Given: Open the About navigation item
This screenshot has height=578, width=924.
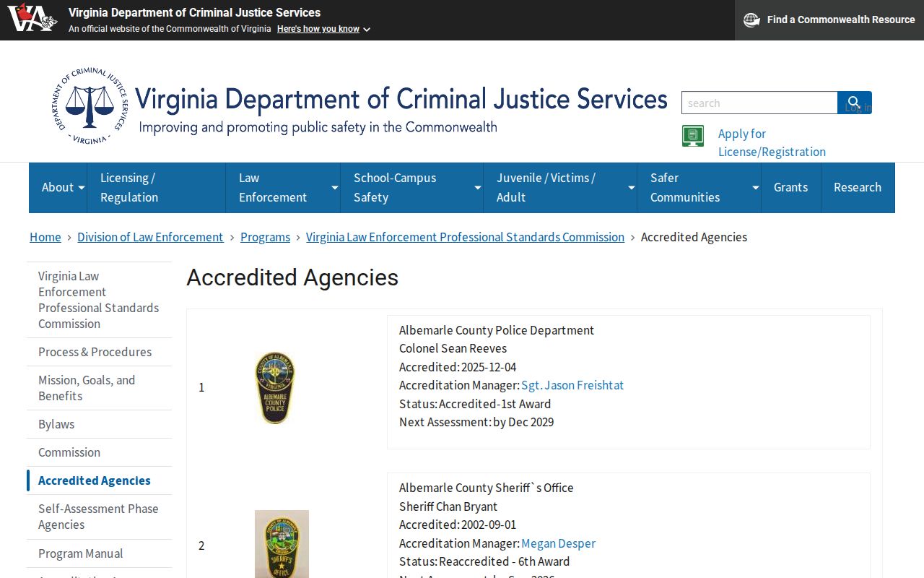Looking at the screenshot, I should [58, 188].
